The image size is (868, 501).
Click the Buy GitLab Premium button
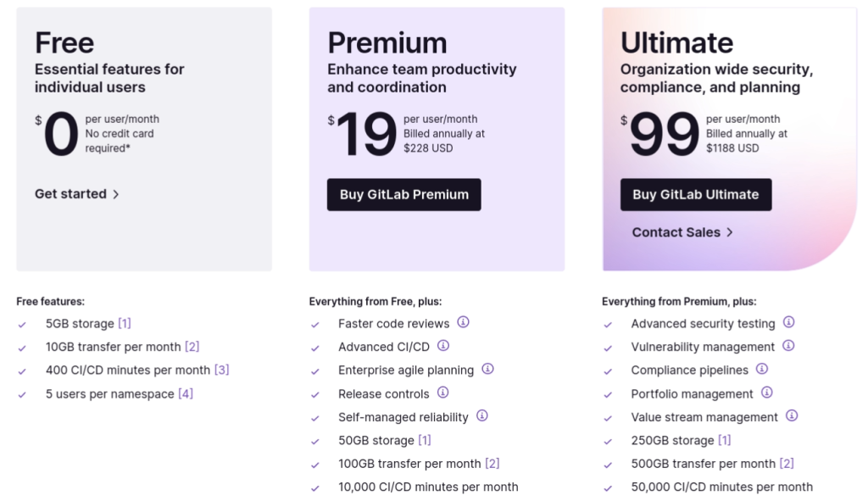click(x=404, y=194)
